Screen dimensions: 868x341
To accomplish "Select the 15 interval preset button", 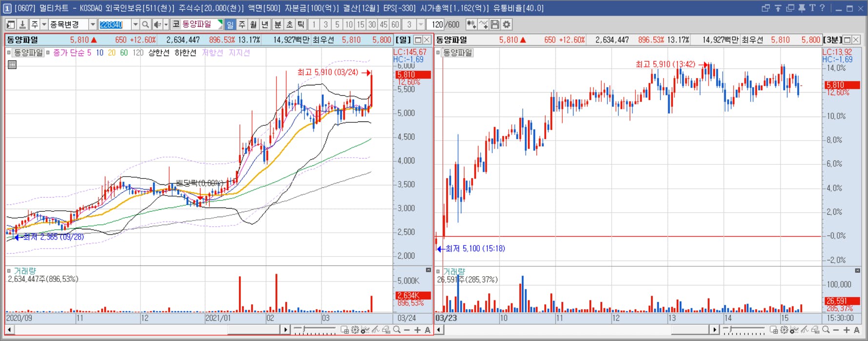I will point(360,24).
